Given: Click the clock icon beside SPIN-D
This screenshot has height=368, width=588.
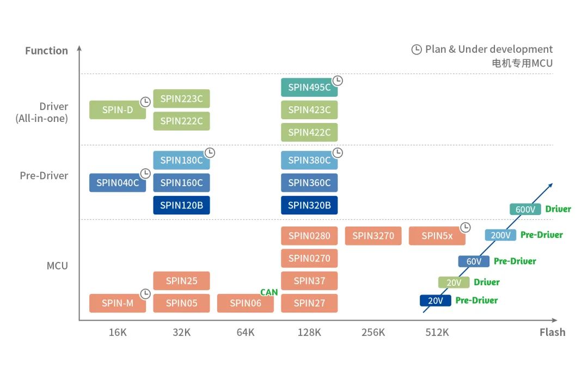Looking at the screenshot, I should [145, 102].
